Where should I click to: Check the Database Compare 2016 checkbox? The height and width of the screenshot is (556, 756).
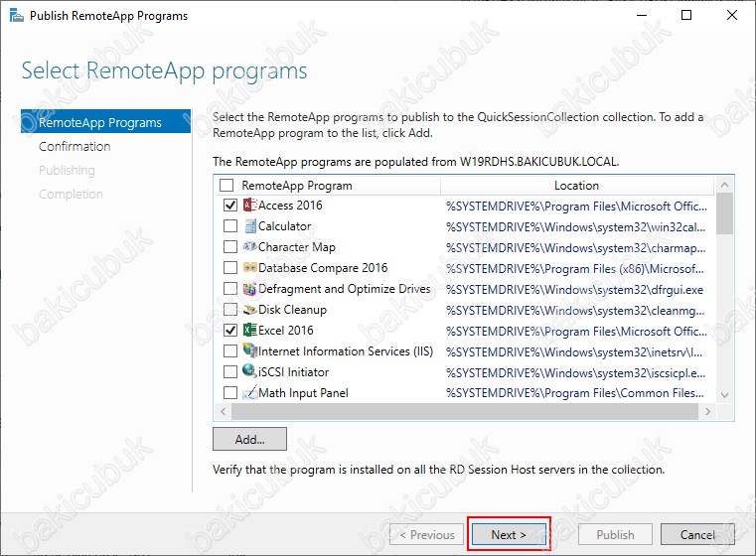230,267
